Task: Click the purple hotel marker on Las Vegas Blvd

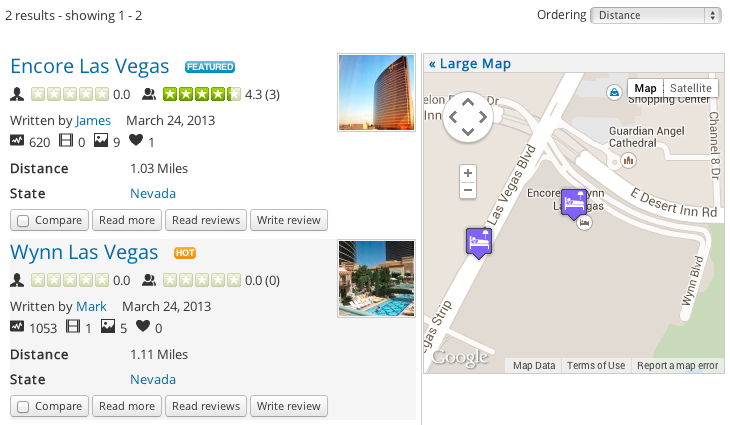Action: click(479, 242)
